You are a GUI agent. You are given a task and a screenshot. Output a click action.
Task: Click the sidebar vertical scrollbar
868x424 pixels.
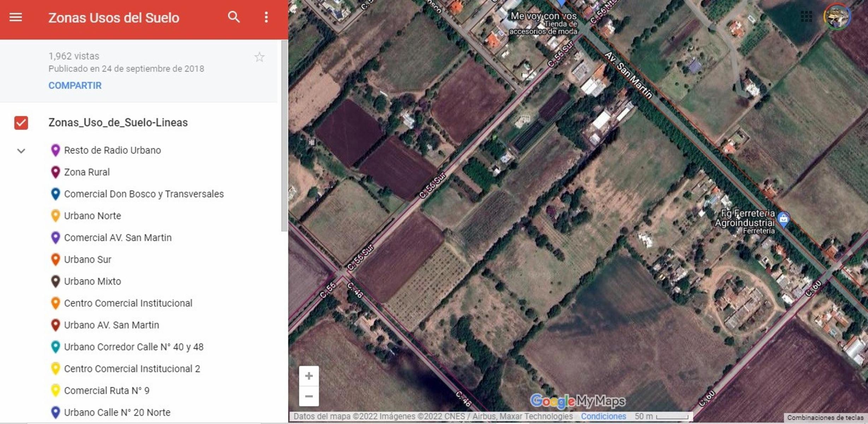point(284,136)
